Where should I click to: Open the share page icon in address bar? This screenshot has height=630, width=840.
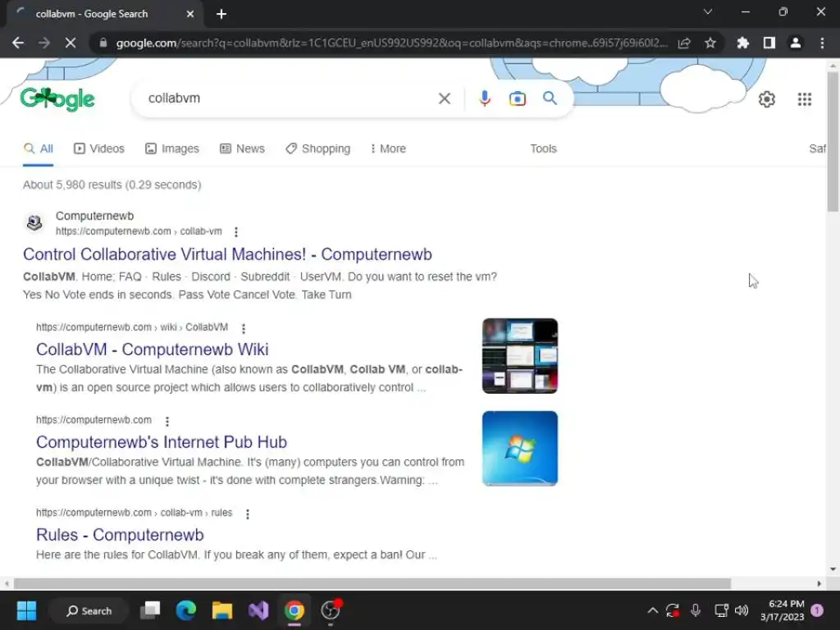pyautogui.click(x=684, y=43)
